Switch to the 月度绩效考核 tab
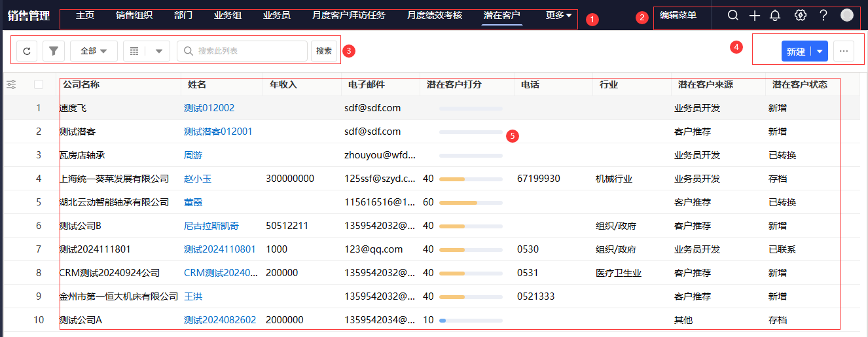Image resolution: width=868 pixels, height=337 pixels. coord(434,15)
